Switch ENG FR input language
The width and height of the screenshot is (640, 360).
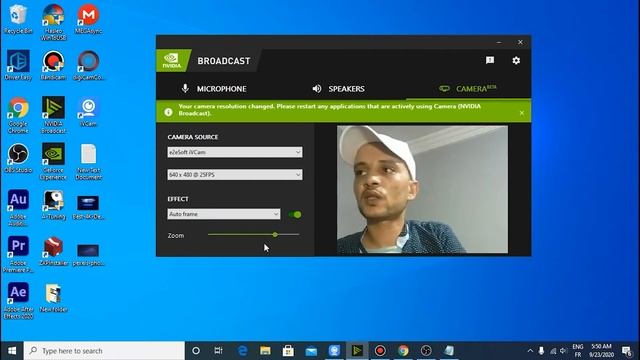(578, 351)
